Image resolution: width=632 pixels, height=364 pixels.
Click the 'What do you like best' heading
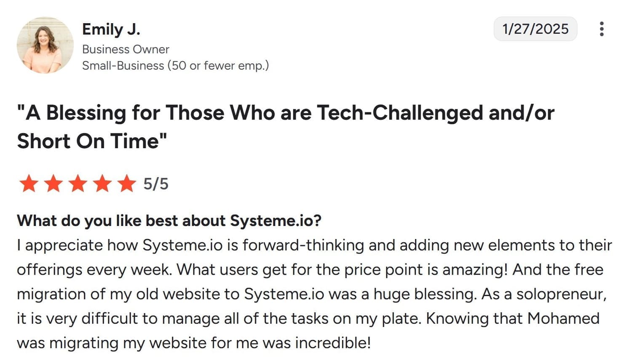[x=169, y=220]
